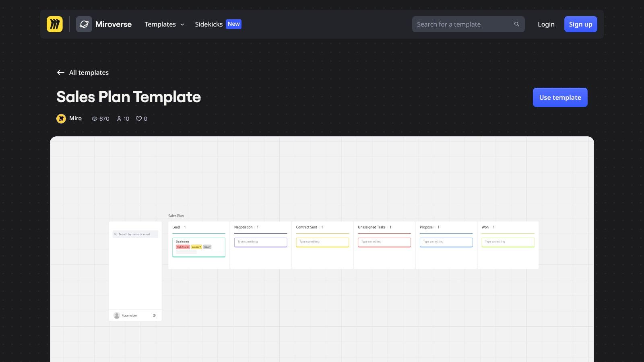Click the Miroverse title link
Screen dimensions: 644x362
[x=114, y=24]
